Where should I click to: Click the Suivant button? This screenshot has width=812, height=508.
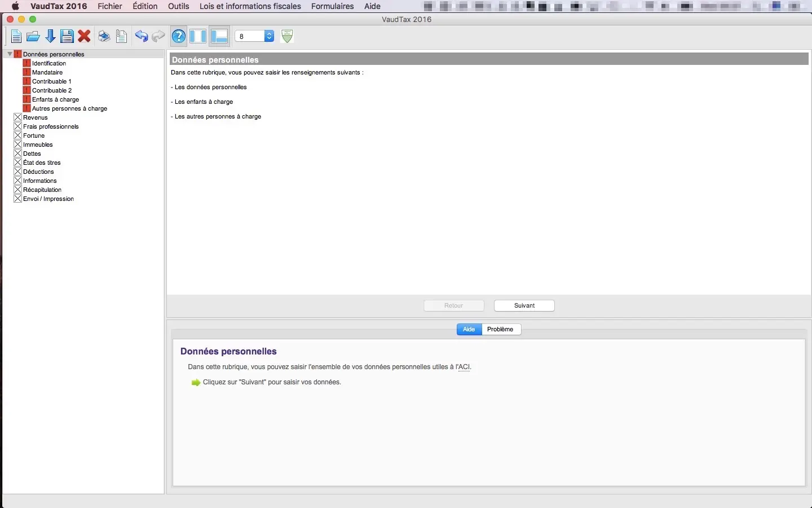[x=524, y=305]
